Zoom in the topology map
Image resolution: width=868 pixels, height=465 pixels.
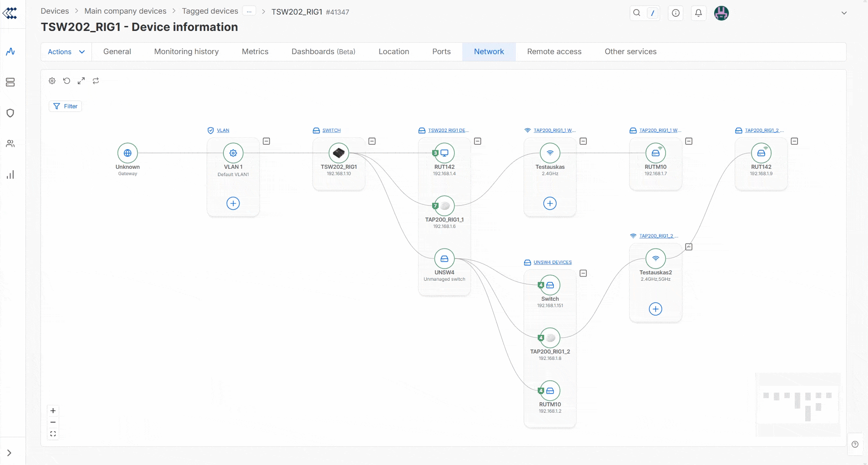click(x=53, y=411)
